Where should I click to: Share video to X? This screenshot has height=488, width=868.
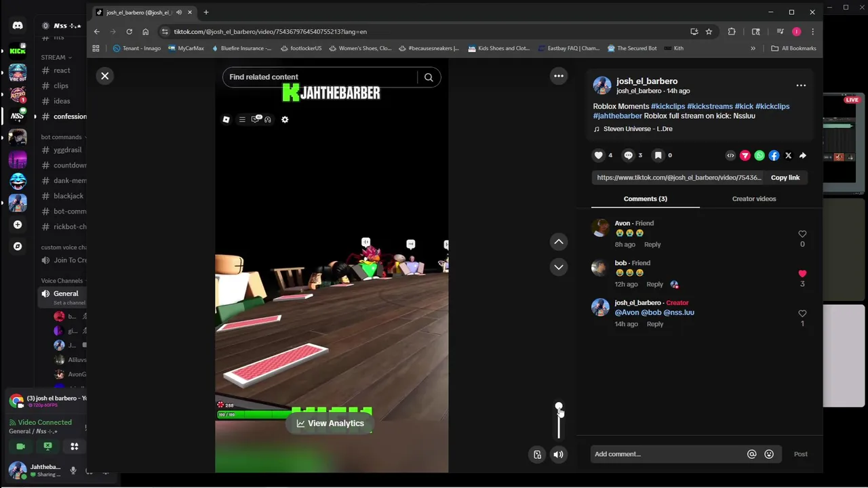788,155
